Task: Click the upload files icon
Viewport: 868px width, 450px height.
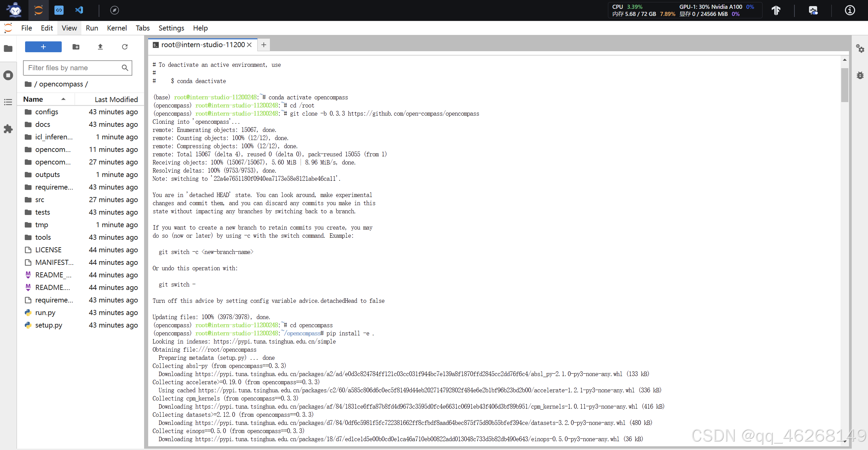Action: click(100, 47)
